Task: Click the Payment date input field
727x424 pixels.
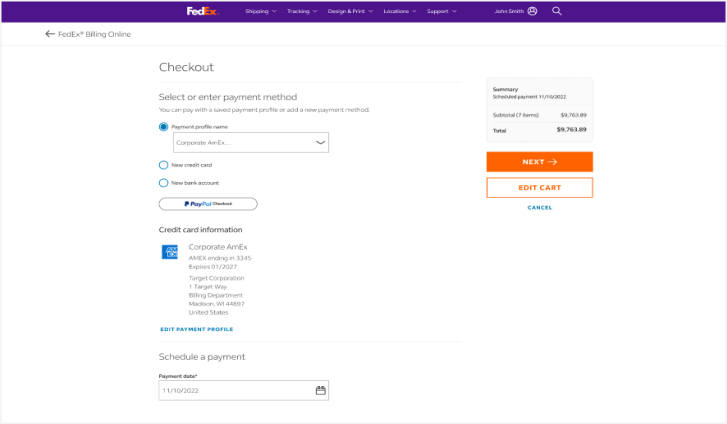Action: (235, 390)
